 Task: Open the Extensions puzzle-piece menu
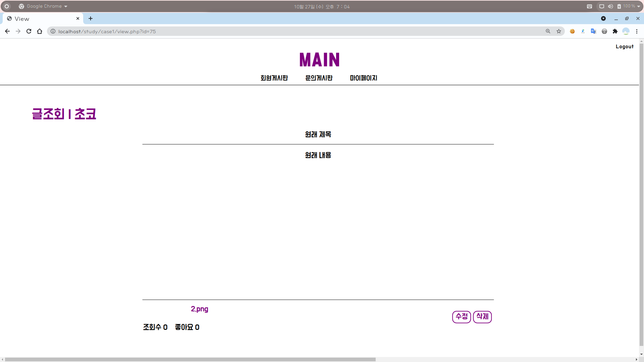[x=615, y=31]
